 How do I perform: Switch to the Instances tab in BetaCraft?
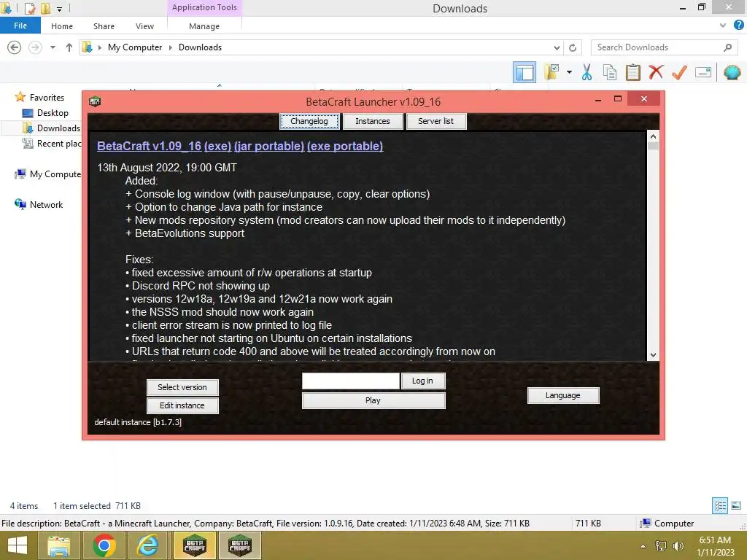[x=373, y=121]
